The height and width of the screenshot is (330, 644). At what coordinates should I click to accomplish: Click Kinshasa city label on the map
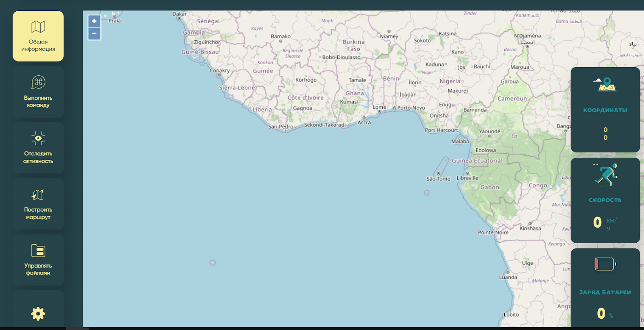(530, 228)
